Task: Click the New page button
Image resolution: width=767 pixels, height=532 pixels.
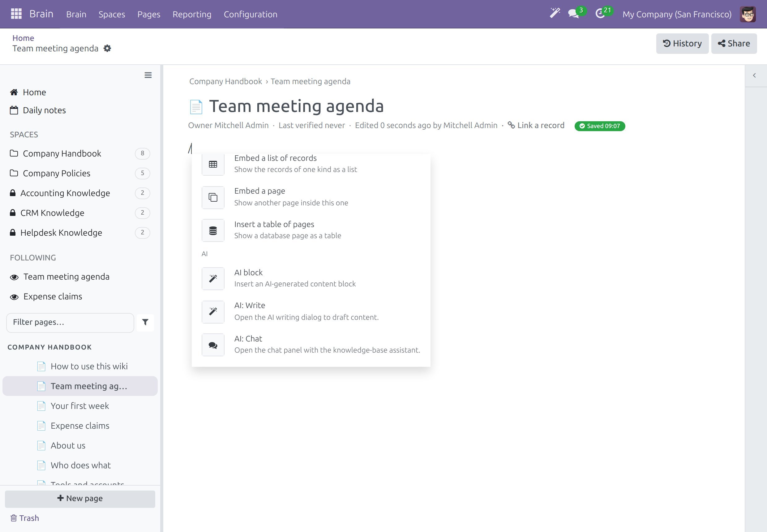Action: (80, 499)
